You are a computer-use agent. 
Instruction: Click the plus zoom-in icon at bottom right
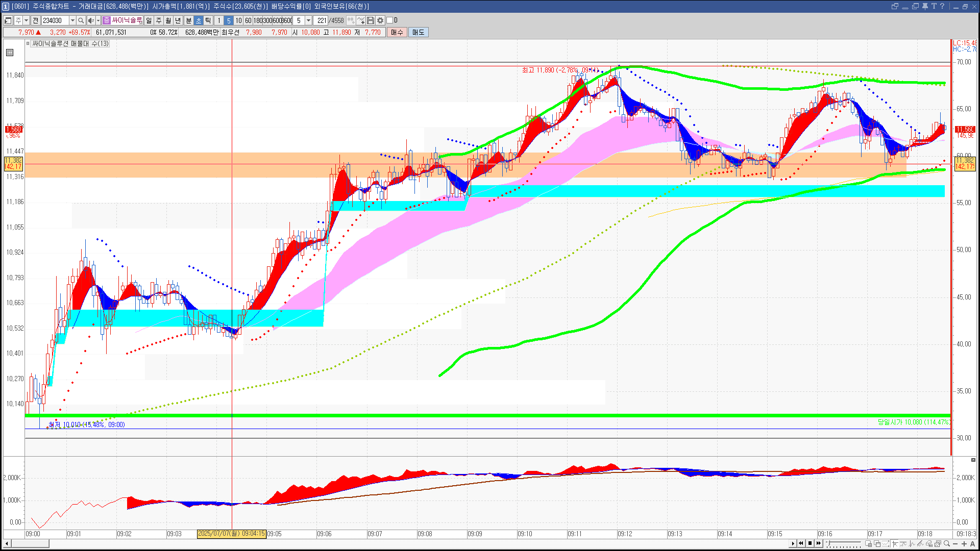[964, 544]
